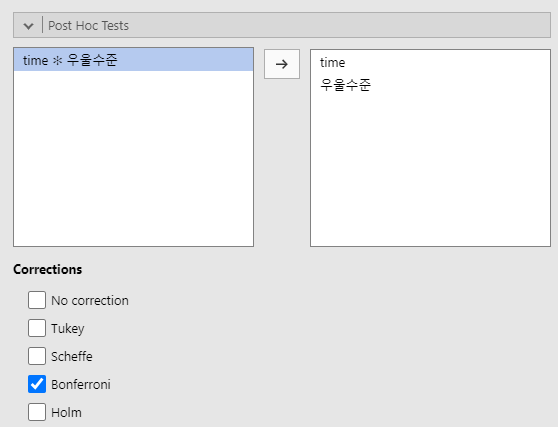The height and width of the screenshot is (427, 558).
Task: Click empty space in the left terms list
Action: click(x=133, y=158)
